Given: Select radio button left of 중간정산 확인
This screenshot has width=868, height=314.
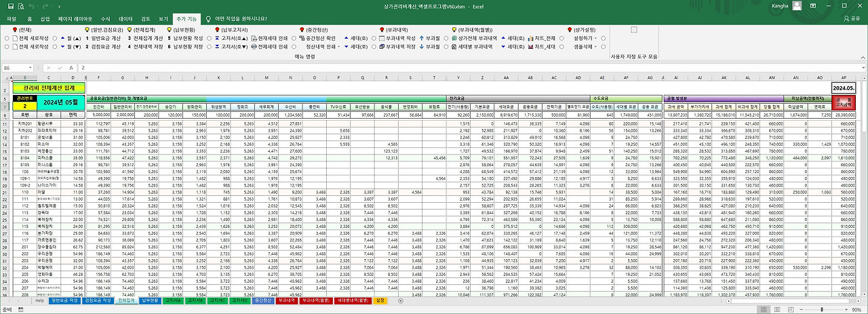Looking at the screenshot, I should tap(294, 39).
